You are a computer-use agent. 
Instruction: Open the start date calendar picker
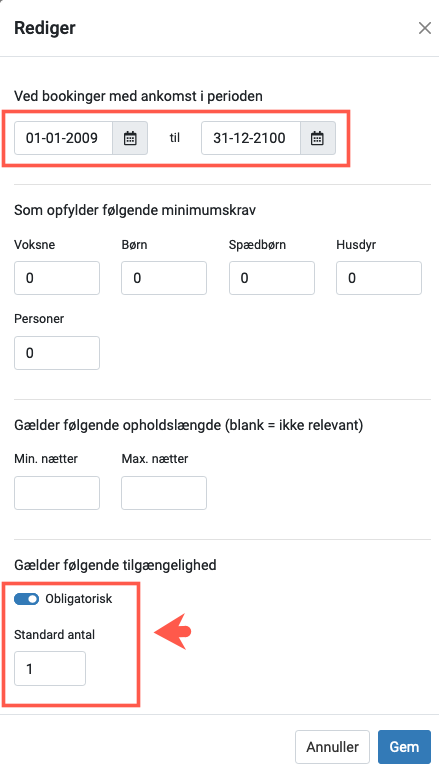tap(130, 138)
